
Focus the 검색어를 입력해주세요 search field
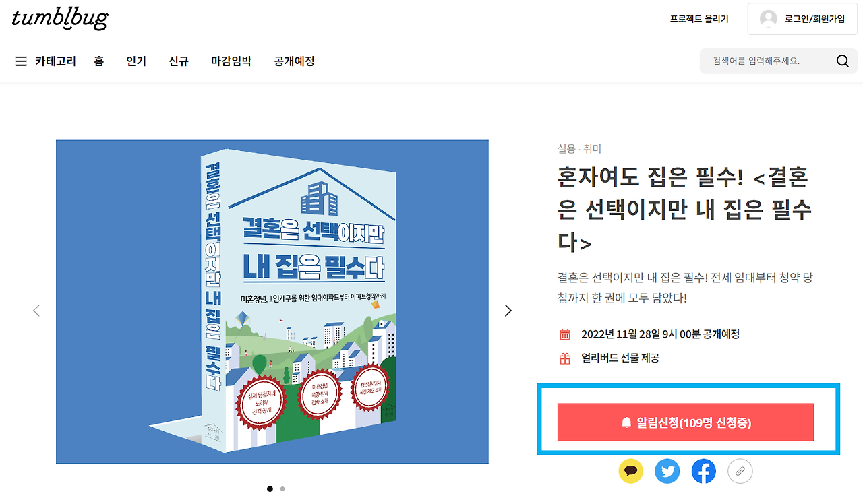point(769,61)
